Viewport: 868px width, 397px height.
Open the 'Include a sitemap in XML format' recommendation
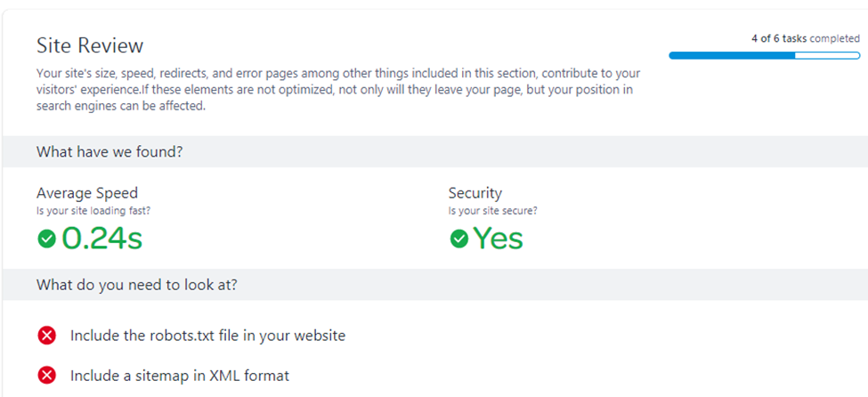(x=180, y=376)
